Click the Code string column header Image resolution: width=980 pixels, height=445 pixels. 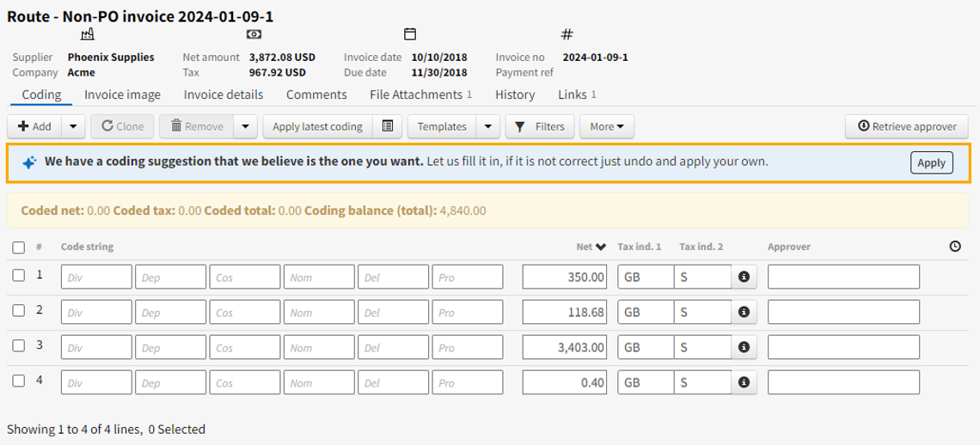click(87, 247)
